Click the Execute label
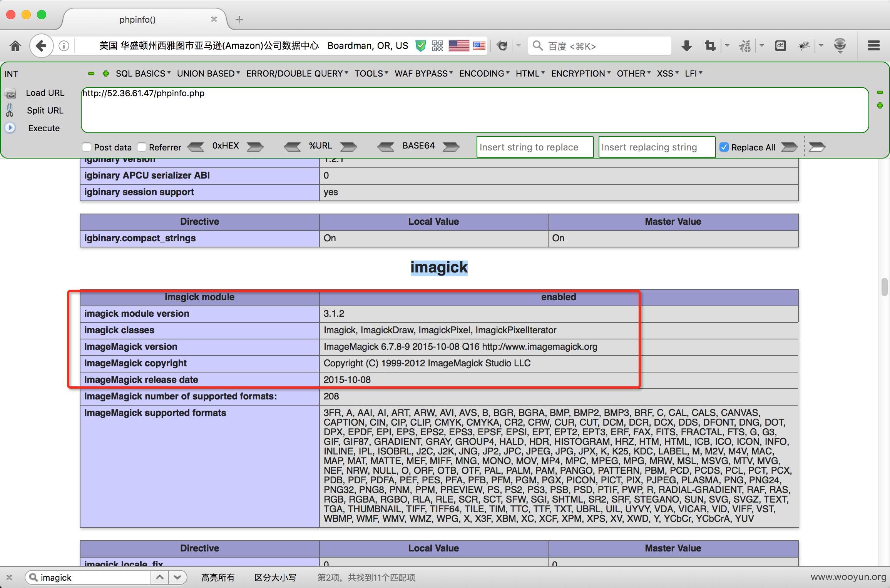Screen dimensions: 890x588 coord(44,128)
